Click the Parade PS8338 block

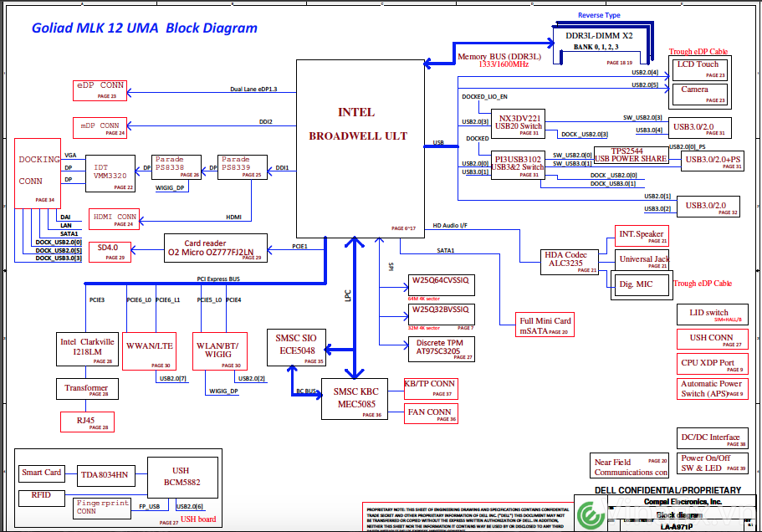176,167
